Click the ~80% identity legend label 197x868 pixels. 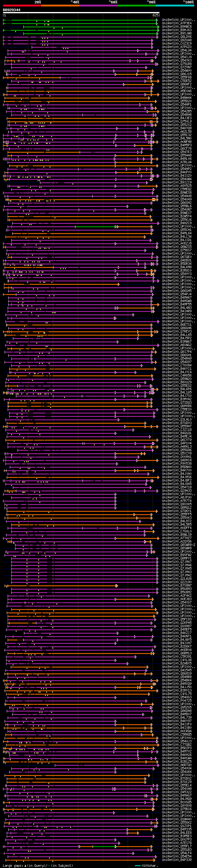click(x=151, y=2)
